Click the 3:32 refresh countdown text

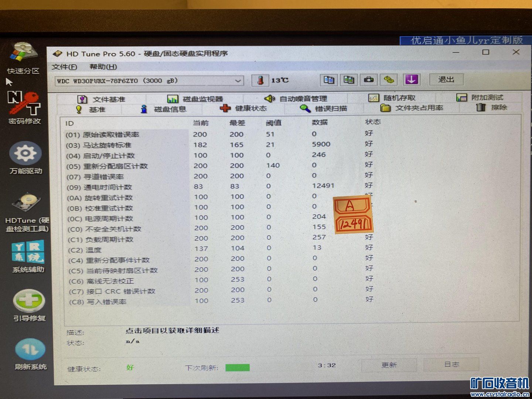[x=327, y=365]
